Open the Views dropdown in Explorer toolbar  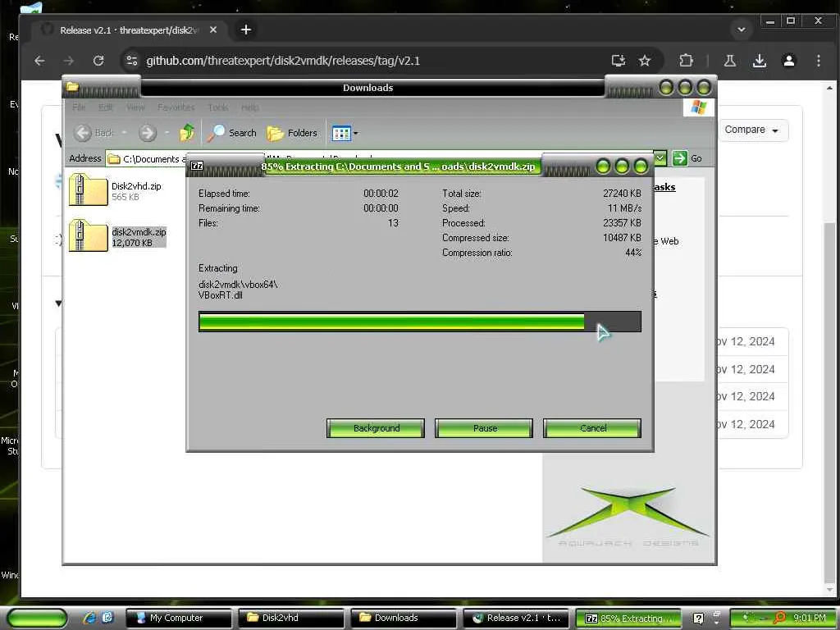345,133
